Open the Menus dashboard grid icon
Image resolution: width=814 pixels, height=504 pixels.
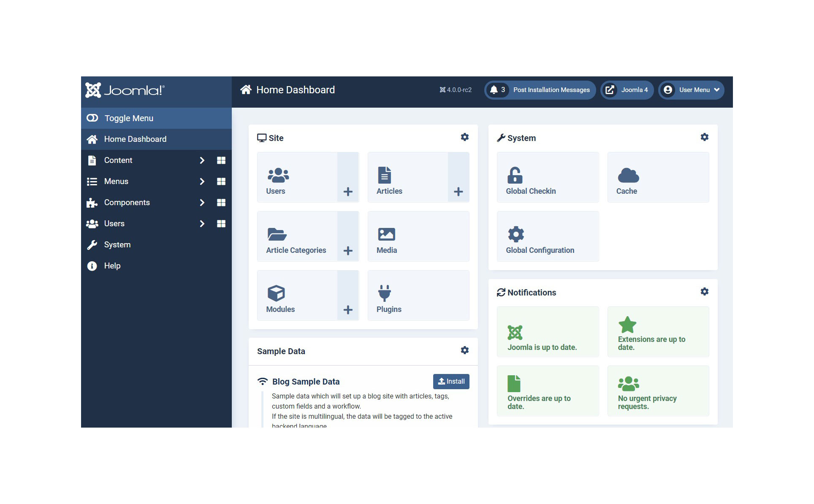point(221,182)
